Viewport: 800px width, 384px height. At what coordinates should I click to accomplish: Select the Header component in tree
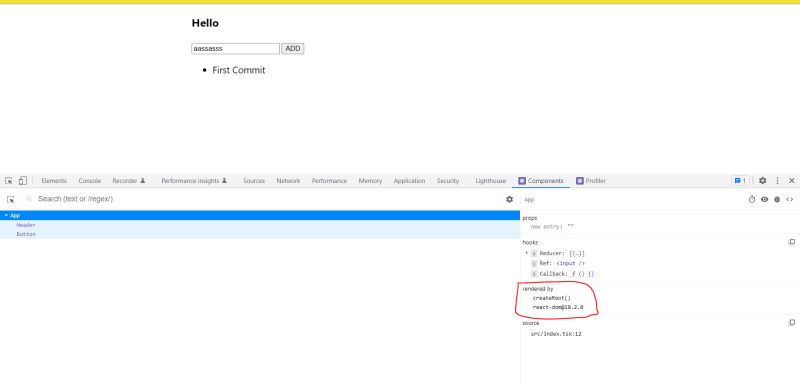(x=26, y=225)
